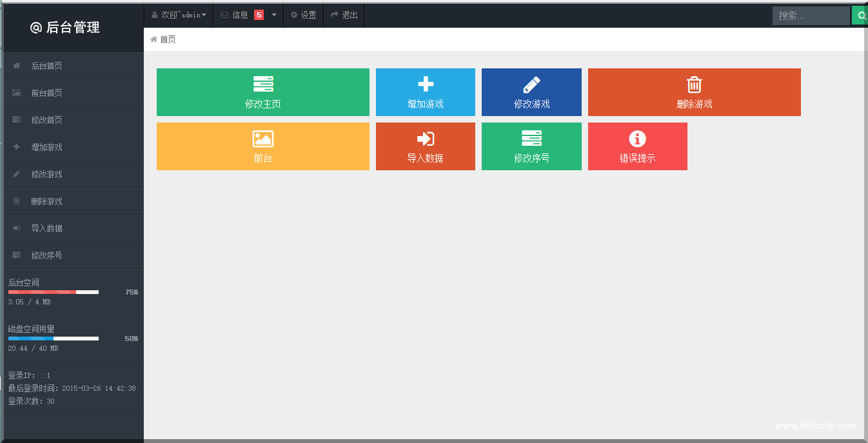Click the 磁盘空间用量 blue progress bar

(x=54, y=339)
